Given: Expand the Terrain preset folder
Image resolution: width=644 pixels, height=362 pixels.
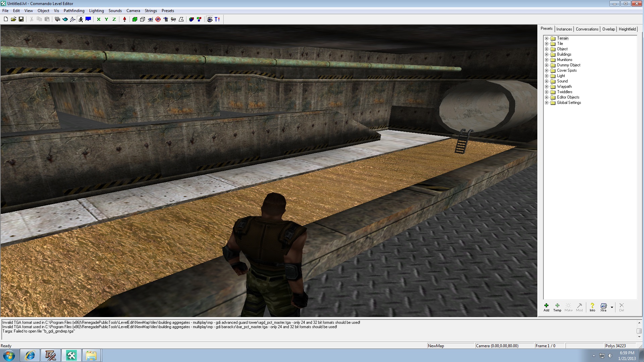Looking at the screenshot, I should [546, 38].
